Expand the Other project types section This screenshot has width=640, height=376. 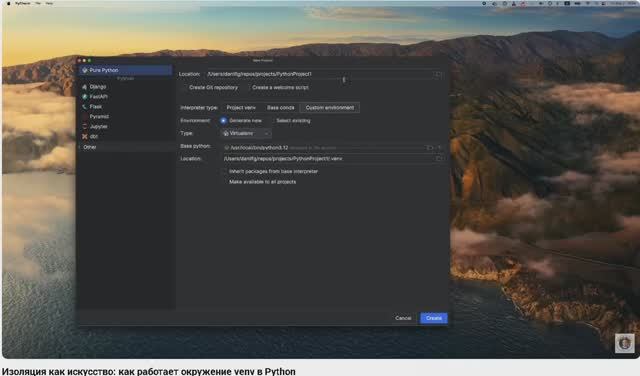click(126, 147)
